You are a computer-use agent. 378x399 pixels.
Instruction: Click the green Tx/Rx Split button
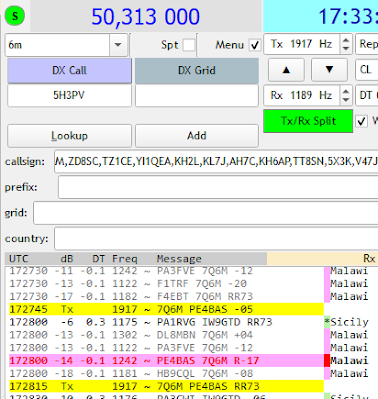(x=308, y=121)
